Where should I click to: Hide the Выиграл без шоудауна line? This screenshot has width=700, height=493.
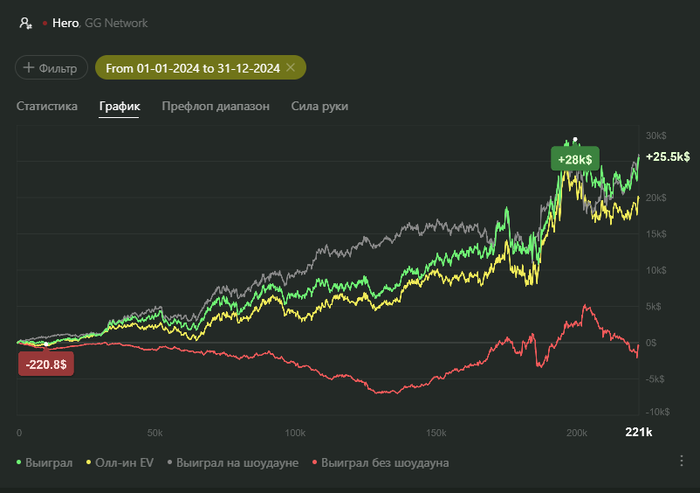pyautogui.click(x=380, y=463)
